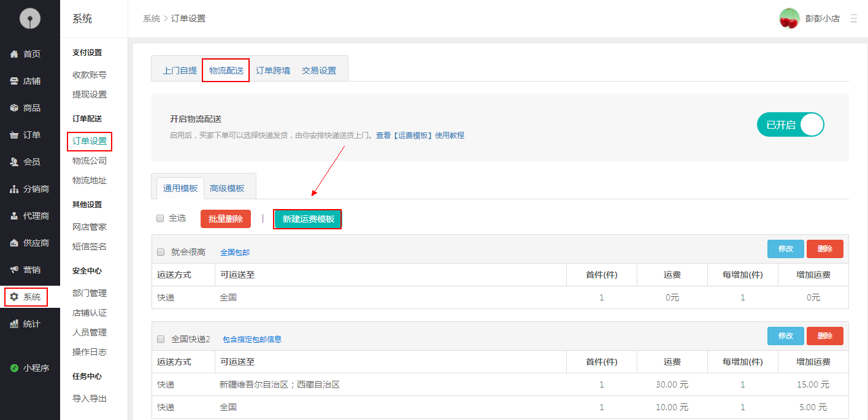Select the 商品 box icon
This screenshot has height=420, width=868.
(14, 108)
